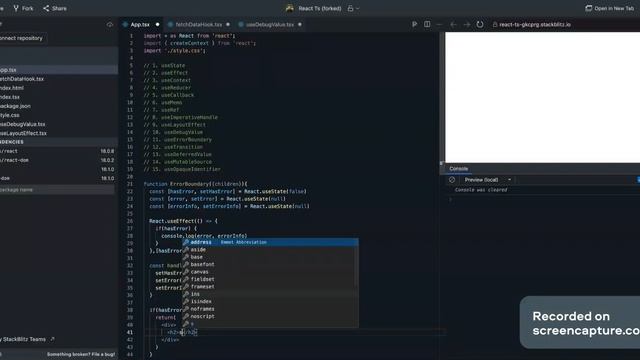Screen dimensions: 640x360
Task: Click the clear console icon
Action: coord(452,180)
